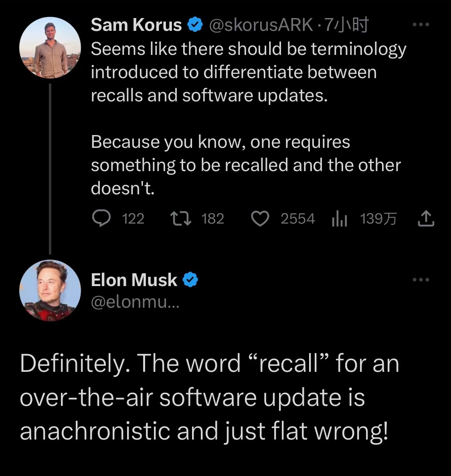Screen dimensions: 451x476
Task: Click Elon Musk's blue verified badge
Action: tap(190, 280)
